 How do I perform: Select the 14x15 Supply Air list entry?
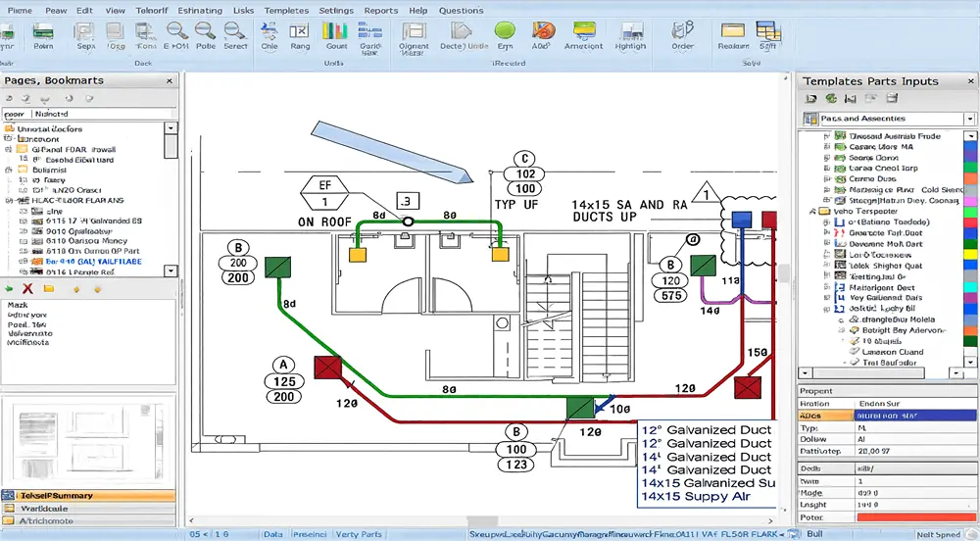tap(701, 497)
